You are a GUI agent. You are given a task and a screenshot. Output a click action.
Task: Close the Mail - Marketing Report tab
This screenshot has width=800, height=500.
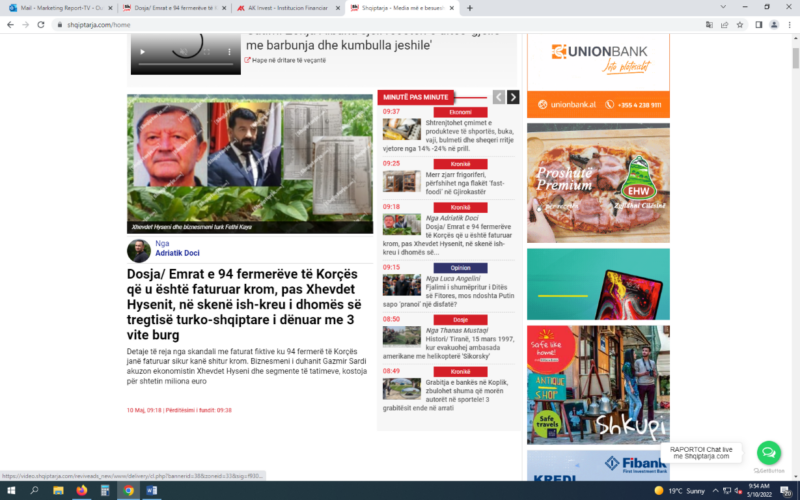(x=110, y=8)
